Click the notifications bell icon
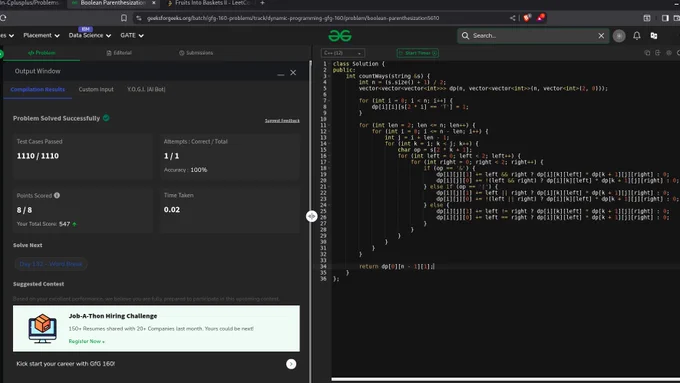This screenshot has width=680, height=383. [636, 36]
